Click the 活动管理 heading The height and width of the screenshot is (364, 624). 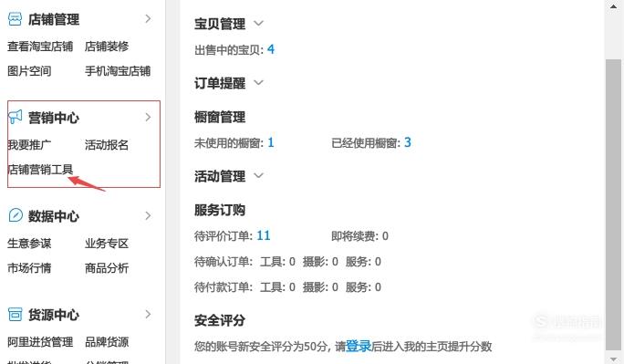coord(220,176)
